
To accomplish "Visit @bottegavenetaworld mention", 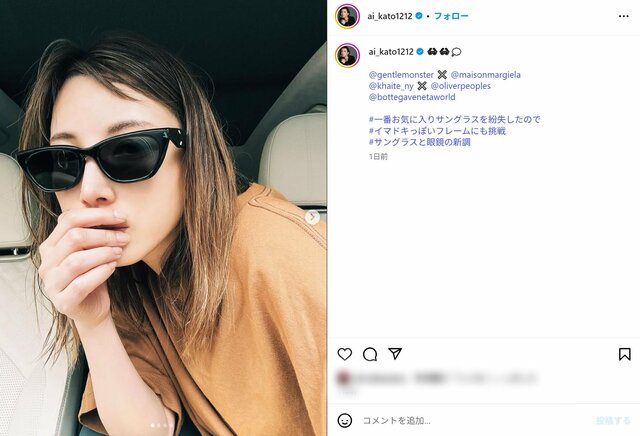I will [x=412, y=97].
